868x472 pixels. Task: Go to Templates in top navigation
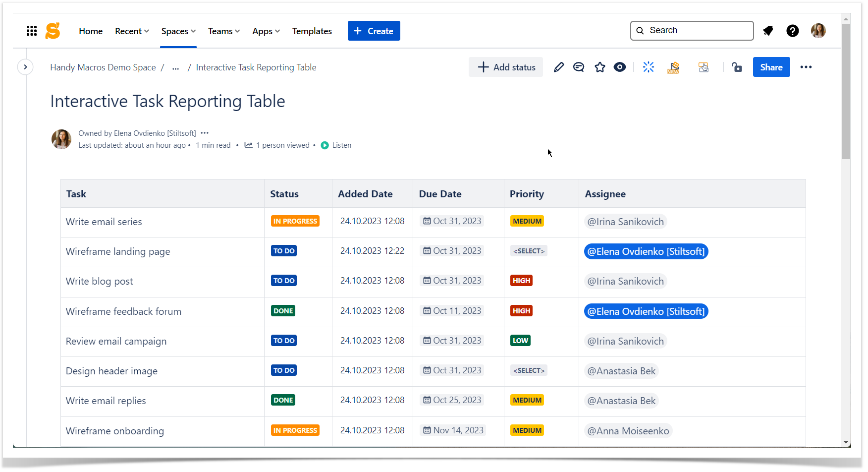tap(312, 31)
